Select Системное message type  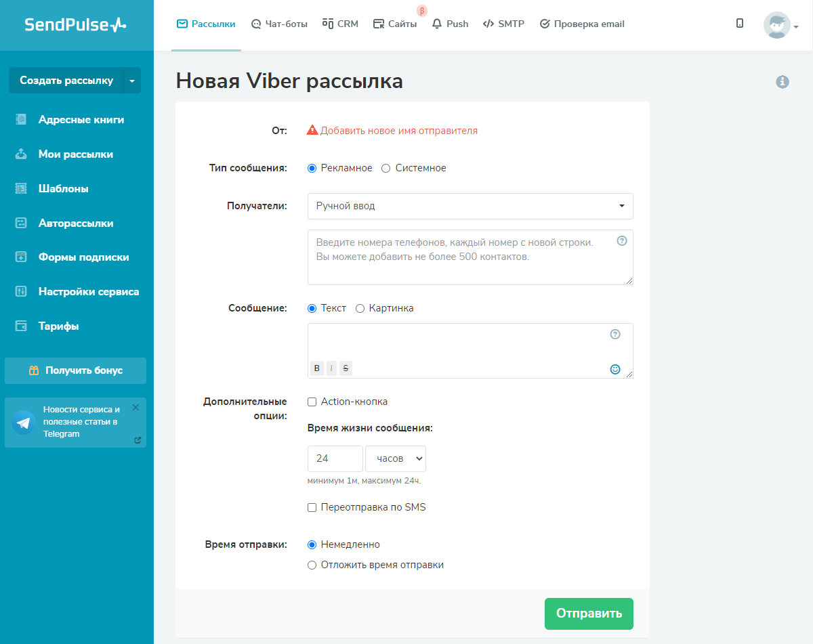coord(386,168)
